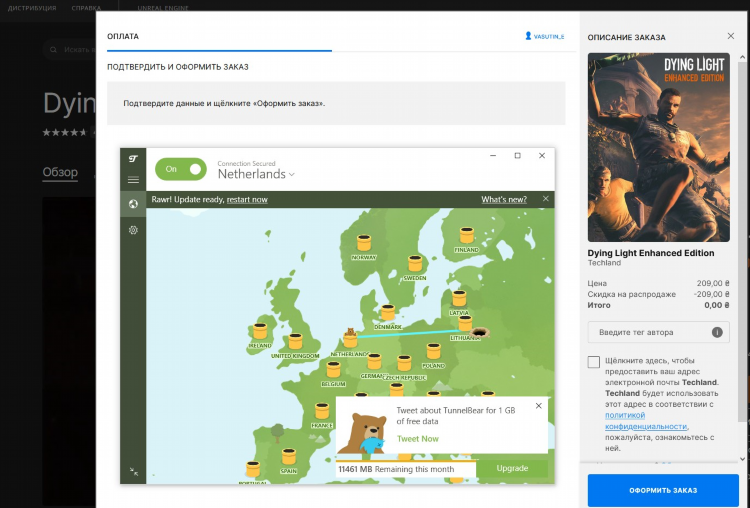Click the TunnelBear logo icon in sidebar
This screenshot has width=750, height=508.
click(133, 158)
